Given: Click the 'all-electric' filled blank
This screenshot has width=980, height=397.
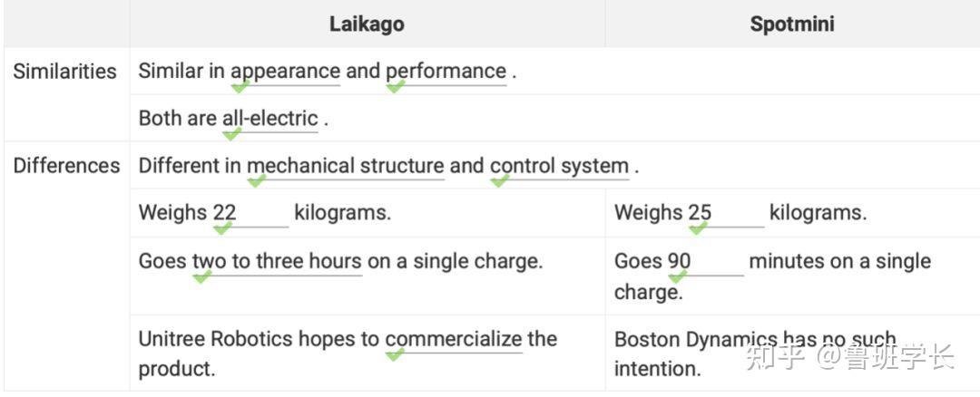Looking at the screenshot, I should tap(270, 119).
